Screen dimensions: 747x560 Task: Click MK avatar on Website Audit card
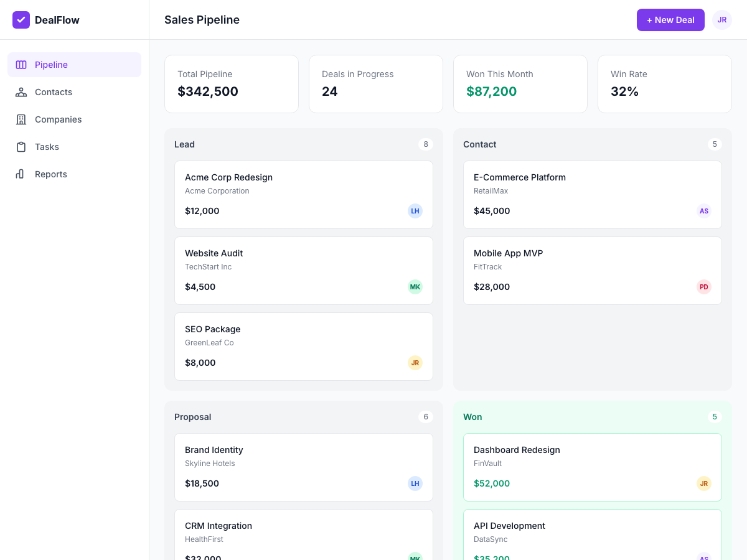pos(415,287)
